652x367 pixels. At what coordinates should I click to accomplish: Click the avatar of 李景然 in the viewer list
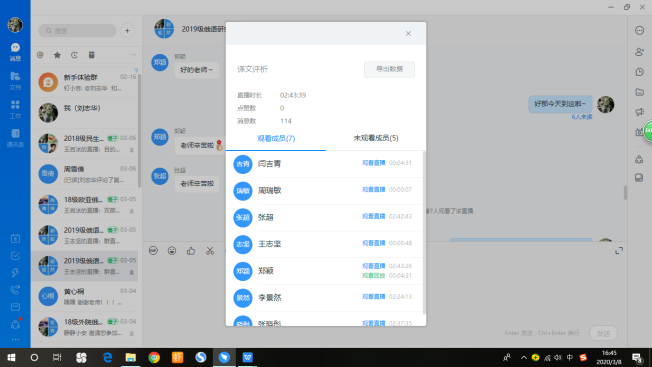pos(243,298)
